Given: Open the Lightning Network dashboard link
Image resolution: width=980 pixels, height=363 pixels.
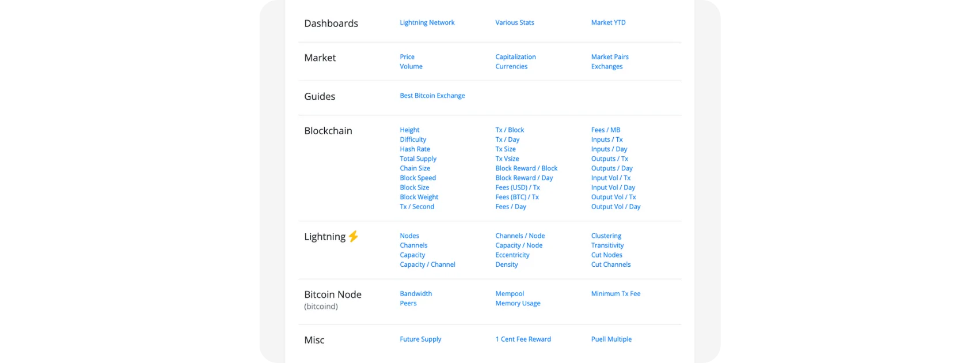Looking at the screenshot, I should (427, 22).
